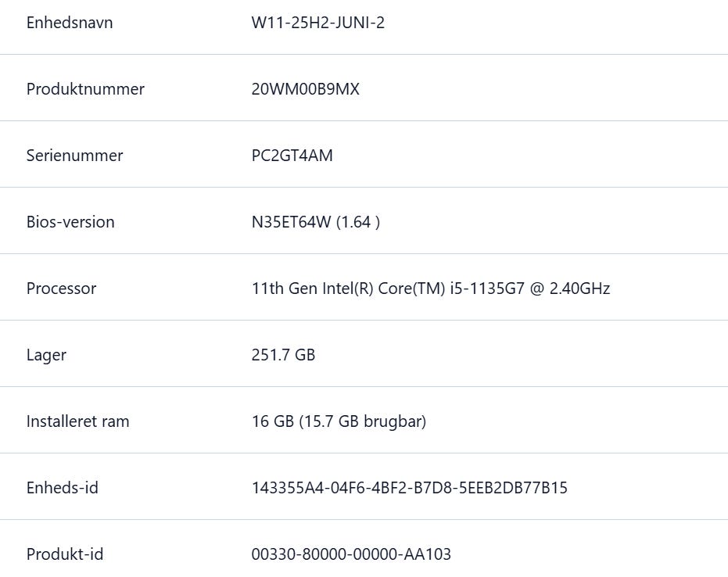Click product number 20WM00B9MX
Screen dimensions: 728x577
[x=306, y=89]
